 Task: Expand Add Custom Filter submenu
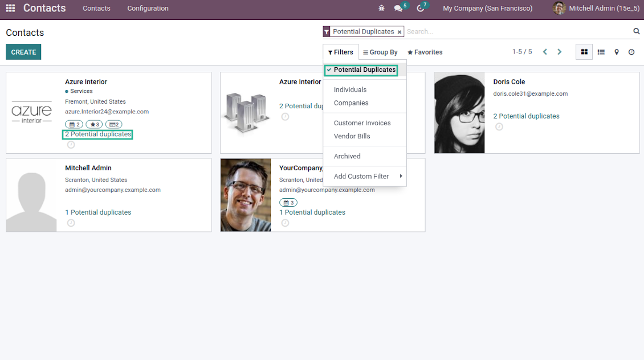tap(365, 176)
